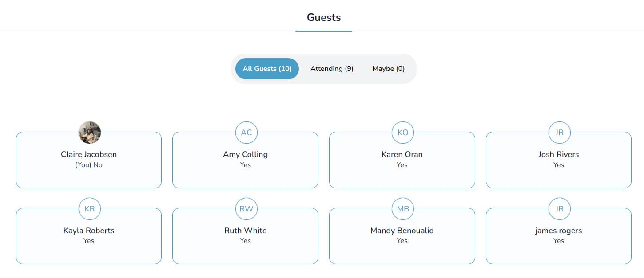Screen dimensions: 644x278
Task: Open Claire Jacobsen's profile photo
Action: pos(89,132)
